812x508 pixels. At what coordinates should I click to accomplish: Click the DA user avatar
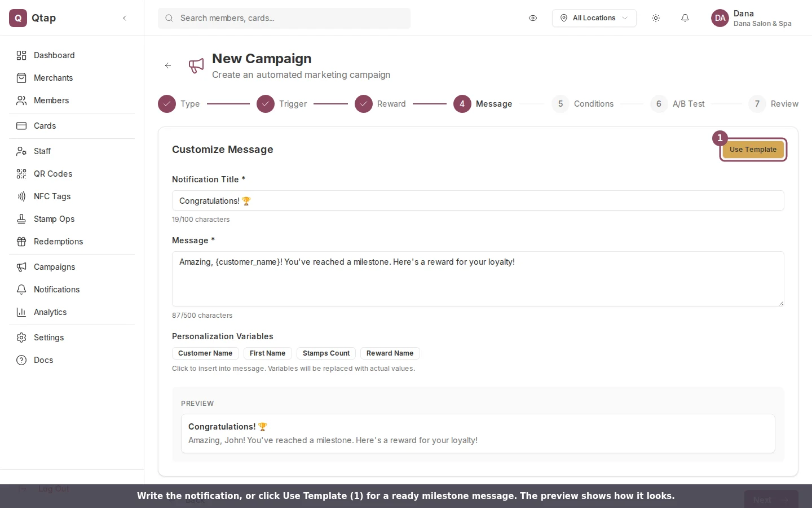720,18
